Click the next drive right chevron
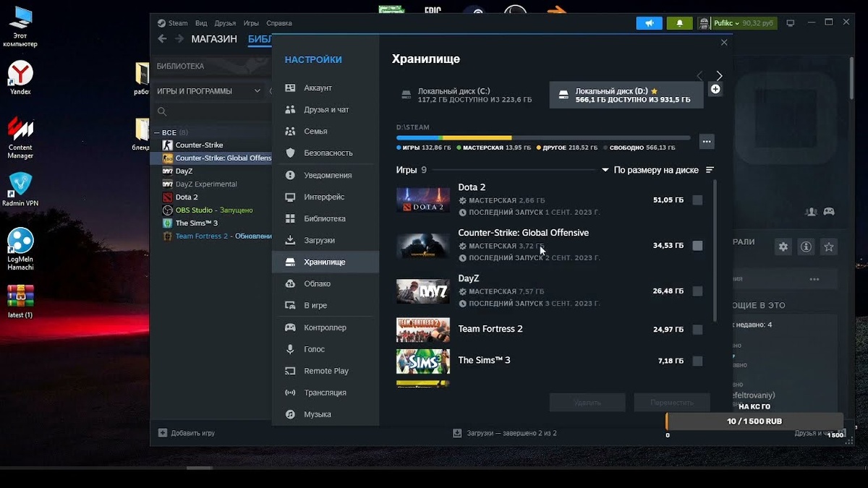The image size is (868, 488). click(x=719, y=75)
